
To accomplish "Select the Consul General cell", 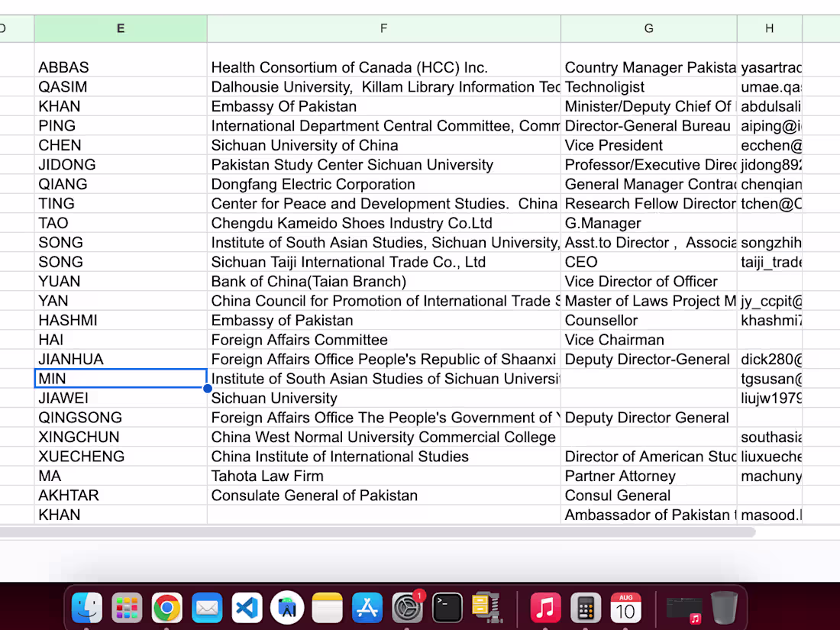I will click(649, 496).
